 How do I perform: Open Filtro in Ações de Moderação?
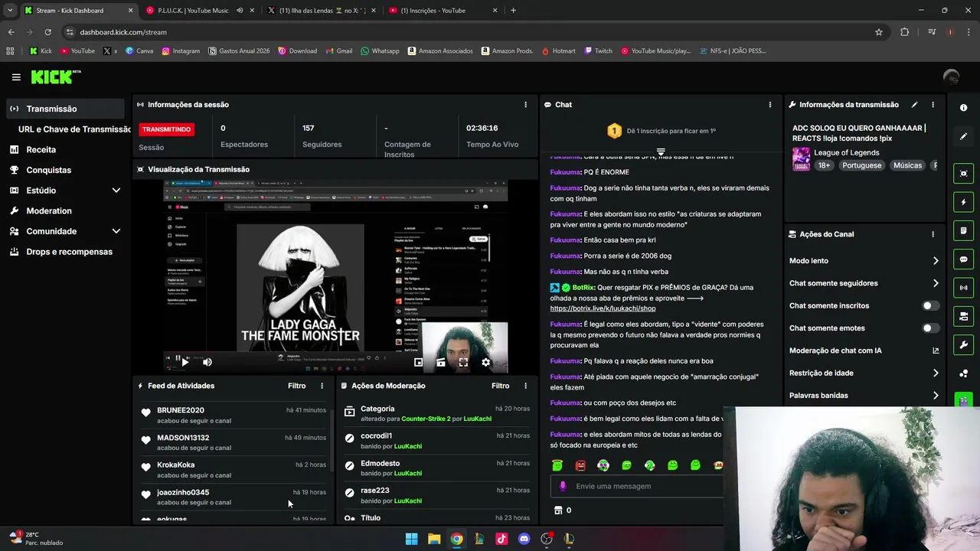(x=500, y=386)
